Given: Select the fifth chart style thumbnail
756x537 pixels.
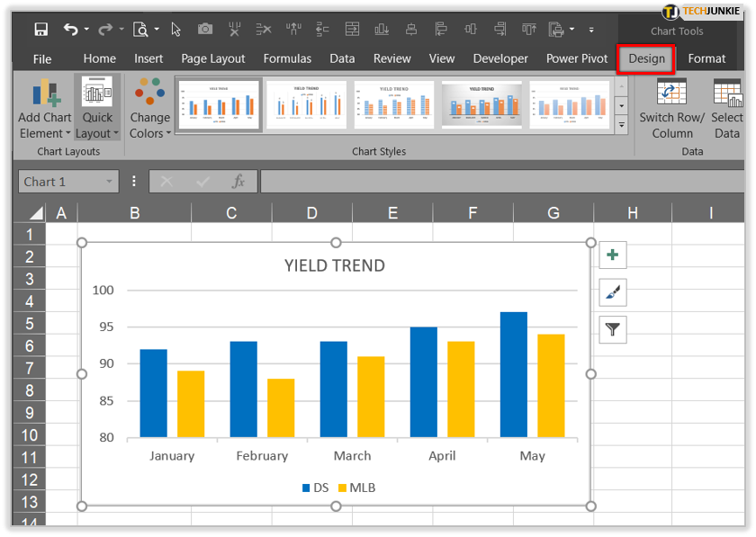Looking at the screenshot, I should click(570, 104).
